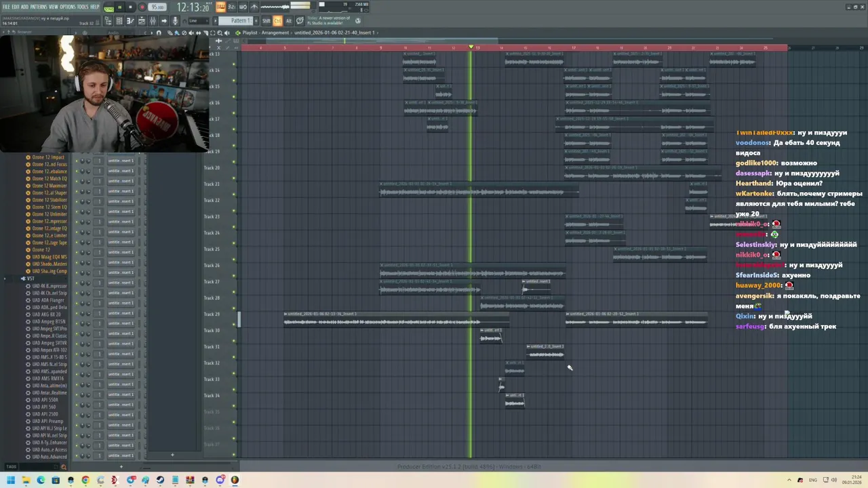Image resolution: width=868 pixels, height=488 pixels.
Task: Click the round icon right of the Alt button
Action: pos(299,21)
